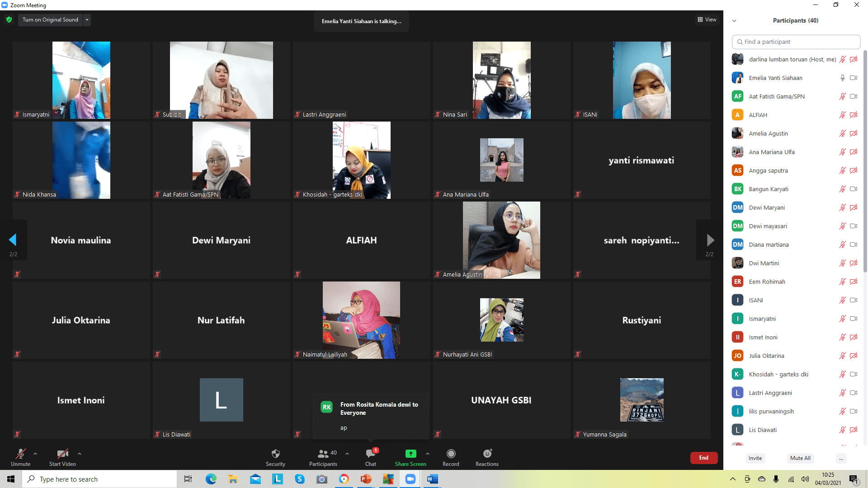Toggle Emelia Yanti Siahaan's microphone icon
Viewport: 868px width, 488px height.
842,78
